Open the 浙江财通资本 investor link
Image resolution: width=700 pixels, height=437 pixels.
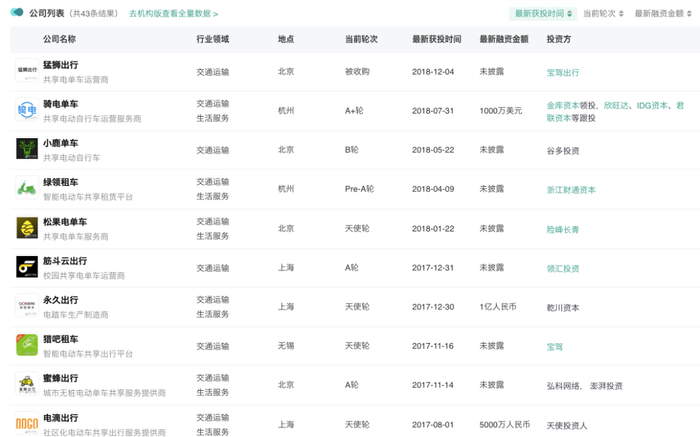pos(571,189)
